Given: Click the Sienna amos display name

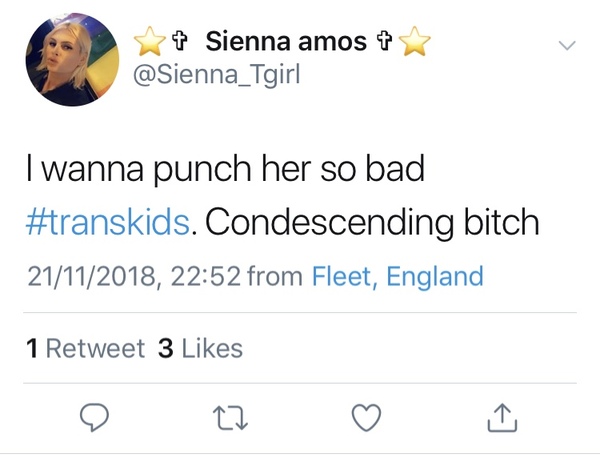Looking at the screenshot, I should [x=284, y=43].
